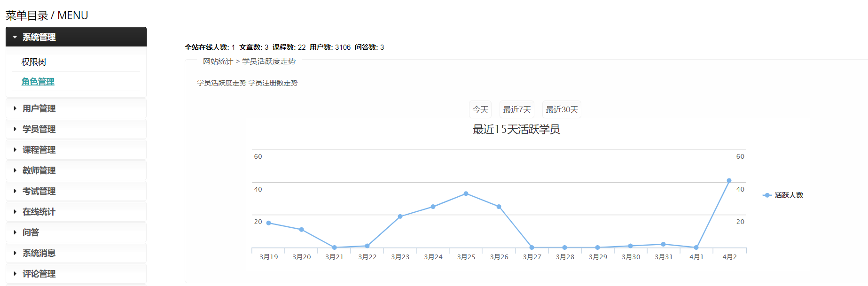
Task: Click the 文章数 3 statistic
Action: [x=254, y=47]
